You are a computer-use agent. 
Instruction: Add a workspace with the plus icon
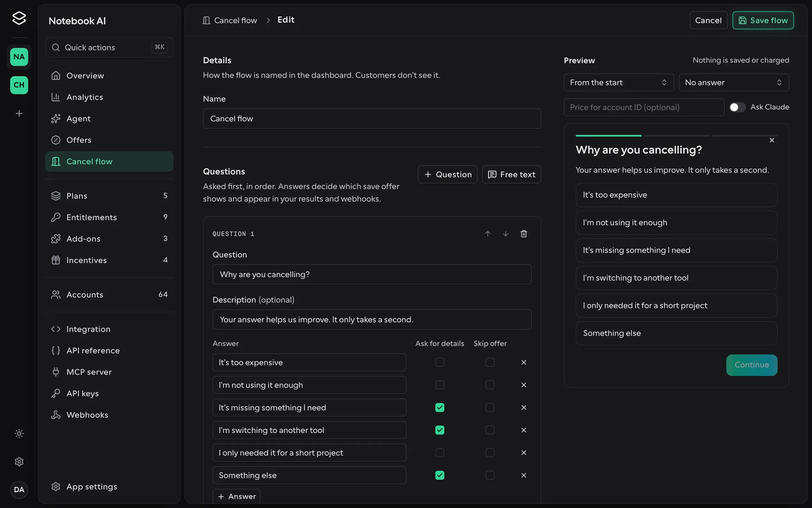[19, 114]
